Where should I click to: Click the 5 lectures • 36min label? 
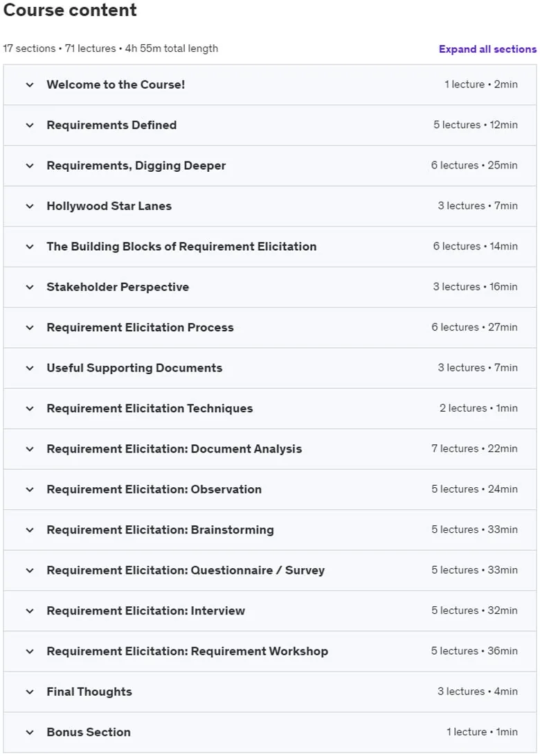[474, 651]
